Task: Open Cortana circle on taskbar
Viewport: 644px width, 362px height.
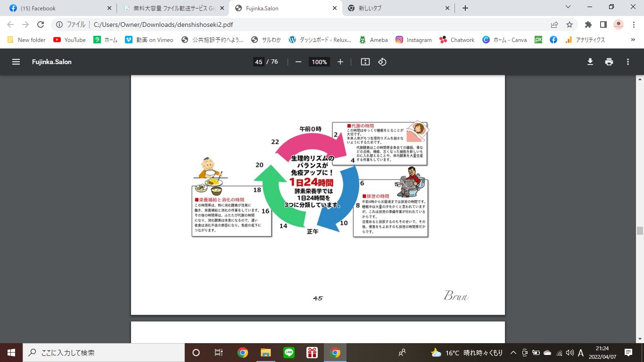Action: pos(196,353)
